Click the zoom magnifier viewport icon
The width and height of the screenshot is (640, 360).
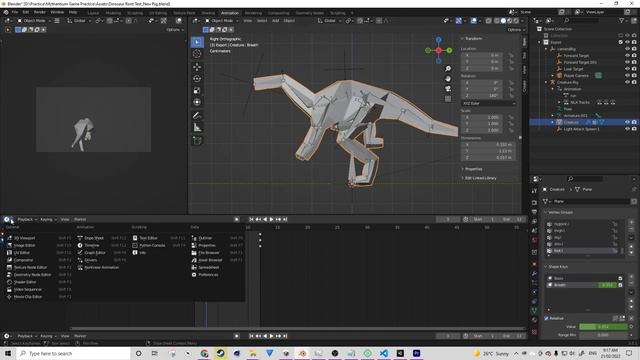coord(448,69)
